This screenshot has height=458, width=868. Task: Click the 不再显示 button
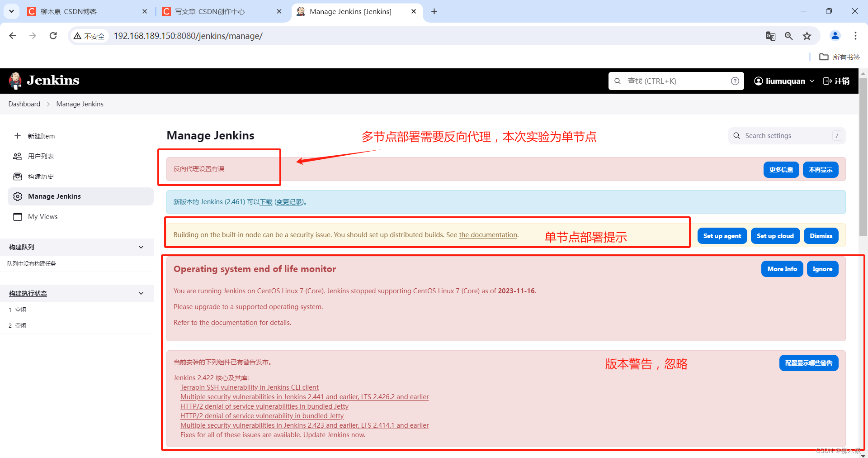pyautogui.click(x=821, y=170)
